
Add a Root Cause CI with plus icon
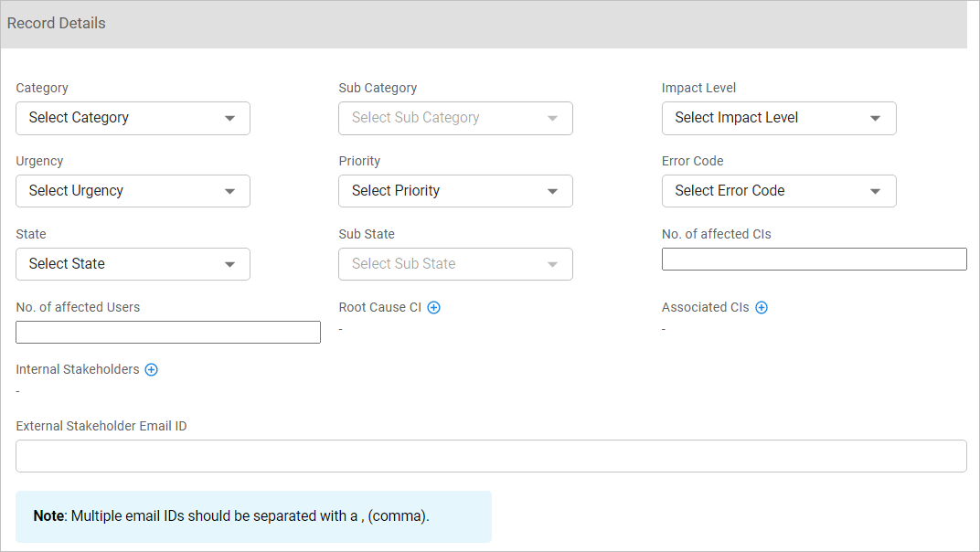[x=434, y=308]
